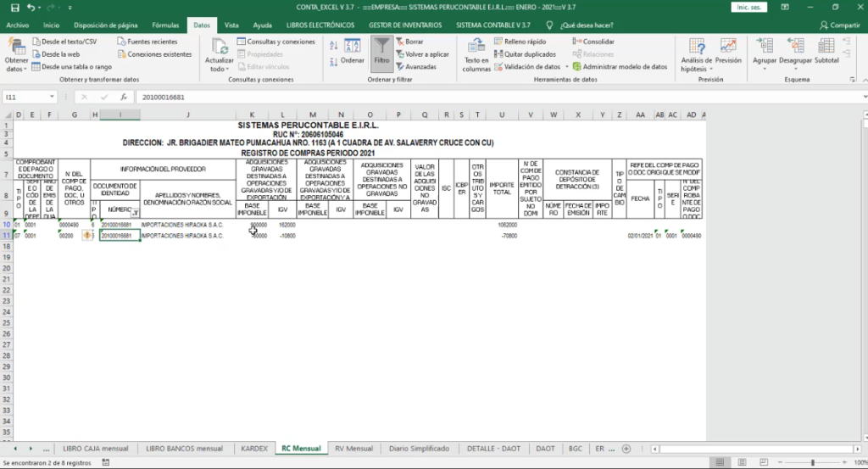This screenshot has width=868, height=469.
Task: Click Quitar duplicados
Action: (525, 54)
